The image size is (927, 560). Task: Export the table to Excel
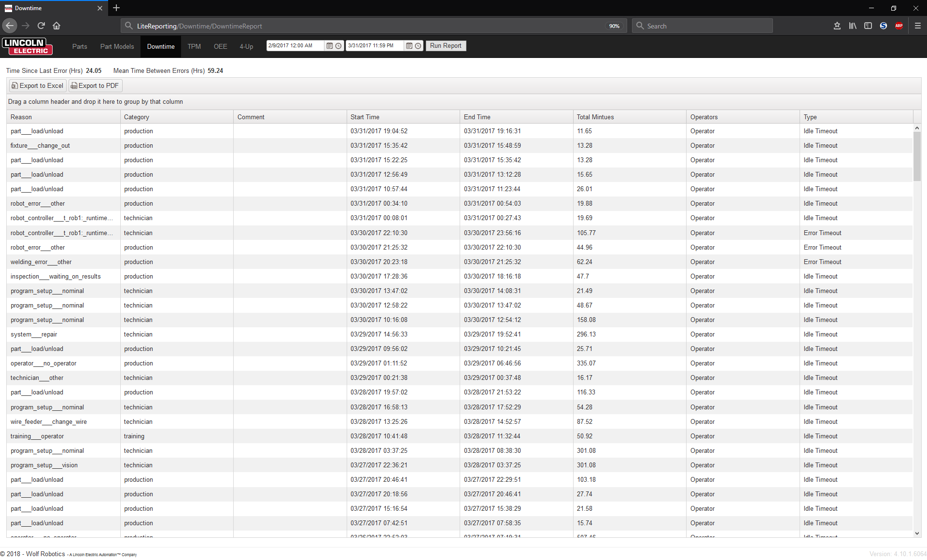pyautogui.click(x=38, y=86)
